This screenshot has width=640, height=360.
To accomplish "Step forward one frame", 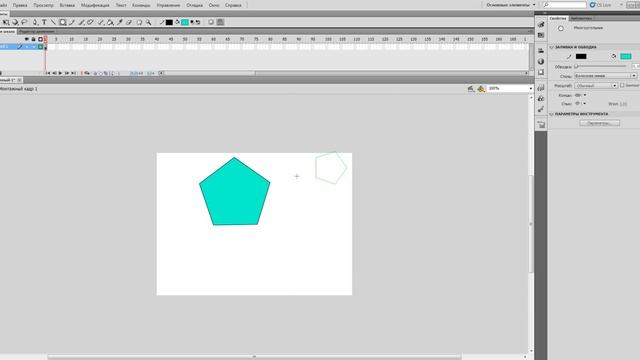I will [x=67, y=73].
